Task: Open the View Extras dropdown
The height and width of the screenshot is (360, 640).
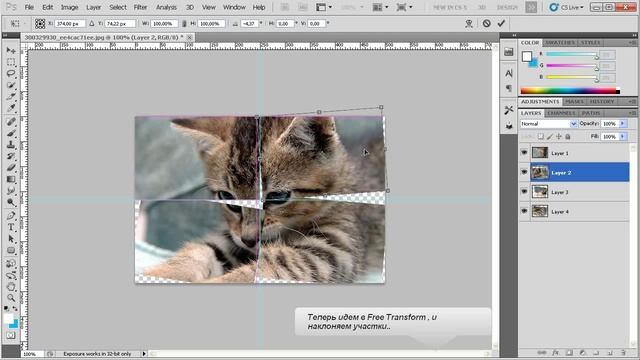Action: click(324, 7)
